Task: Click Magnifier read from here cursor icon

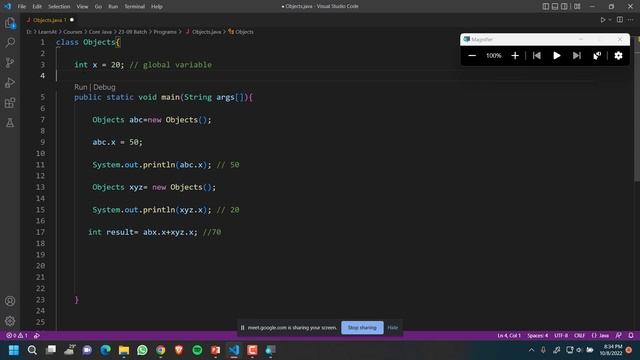Action: [x=597, y=56]
